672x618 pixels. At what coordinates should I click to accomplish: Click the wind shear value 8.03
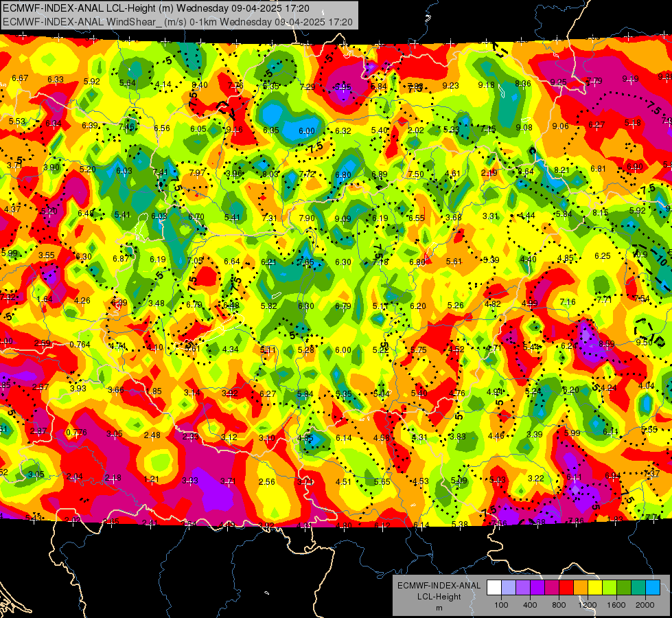coord(270,174)
